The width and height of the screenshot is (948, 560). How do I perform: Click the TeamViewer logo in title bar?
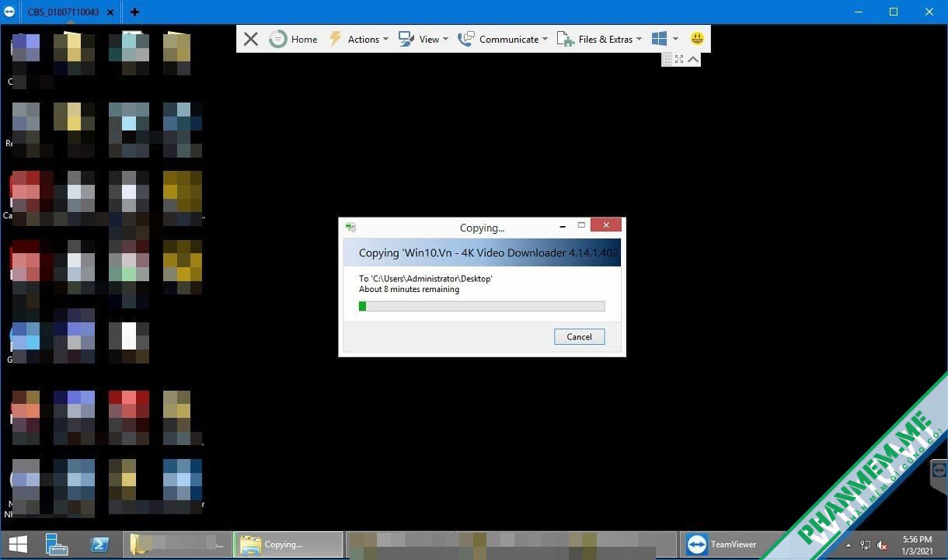10,12
